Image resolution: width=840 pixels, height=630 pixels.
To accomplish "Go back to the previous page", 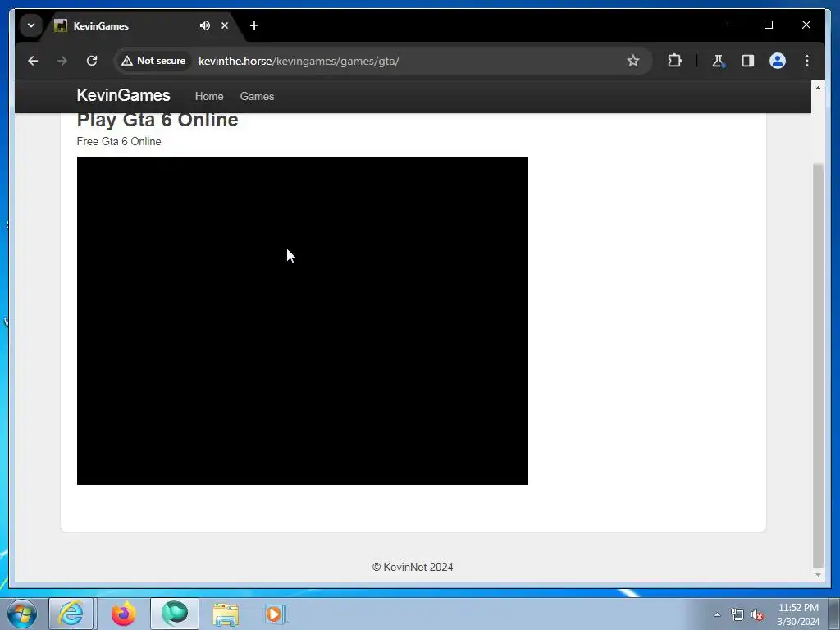I will (x=33, y=61).
